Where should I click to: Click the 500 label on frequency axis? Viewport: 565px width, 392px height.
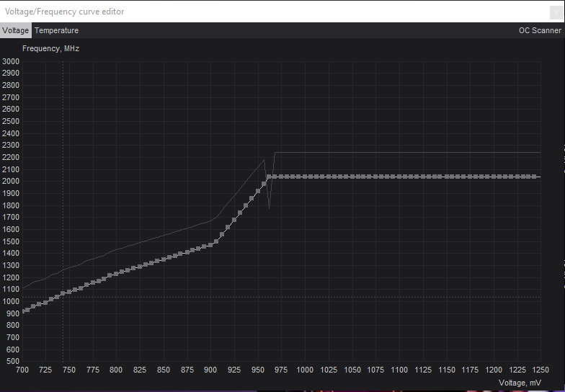click(13, 362)
